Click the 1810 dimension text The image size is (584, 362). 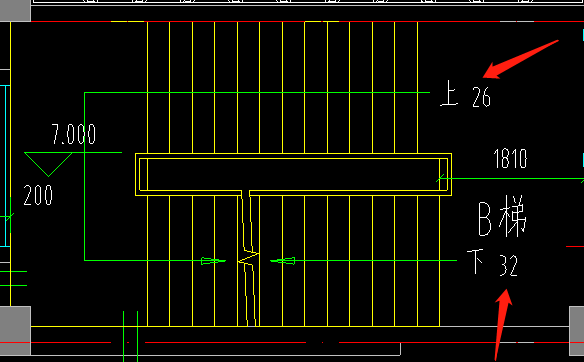(510, 159)
